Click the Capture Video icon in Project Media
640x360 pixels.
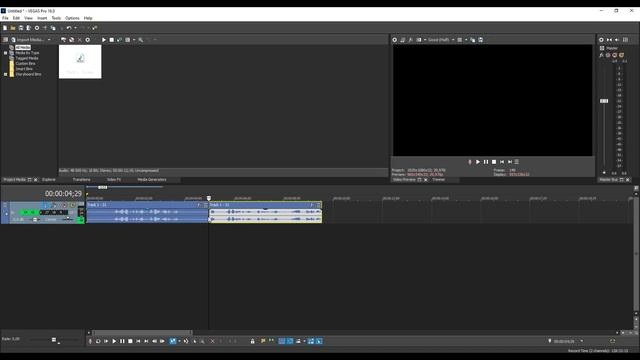point(63,40)
